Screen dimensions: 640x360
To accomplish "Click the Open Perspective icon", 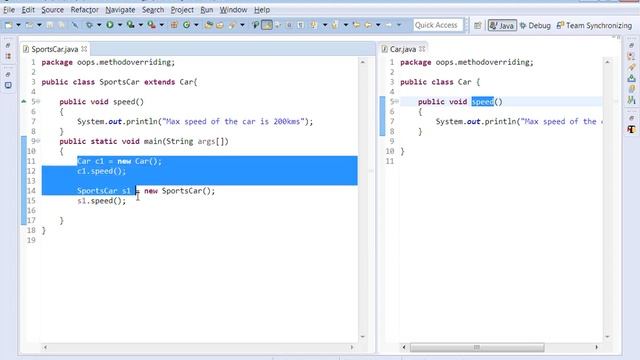I will click(478, 25).
